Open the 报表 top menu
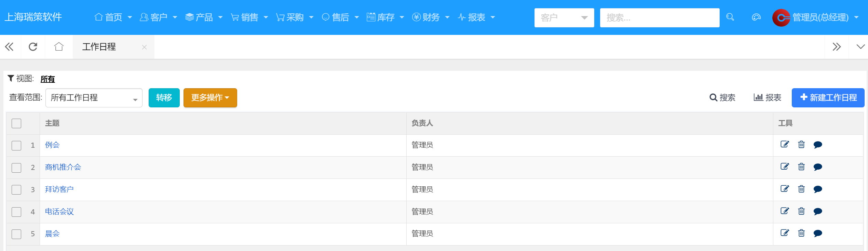The image size is (868, 251). [476, 17]
